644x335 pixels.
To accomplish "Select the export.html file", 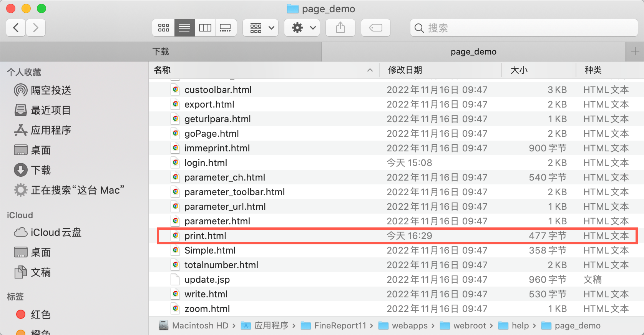I will [x=397, y=104].
